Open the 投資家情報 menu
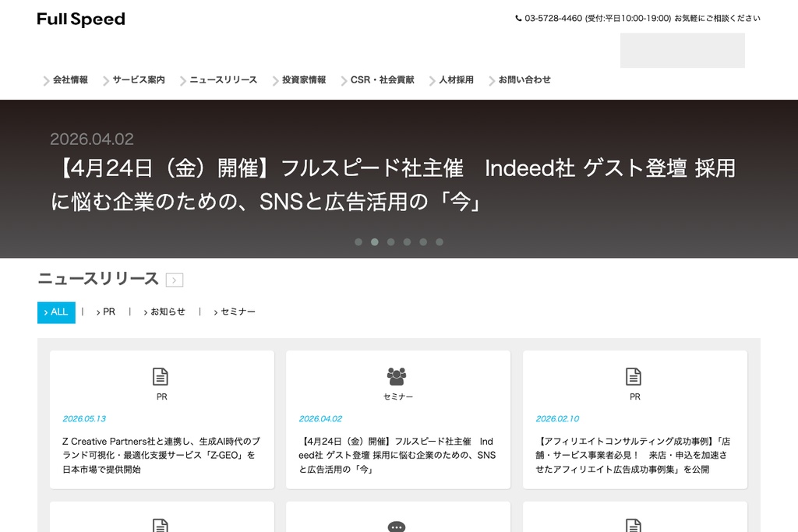This screenshot has width=798, height=532. coord(304,80)
